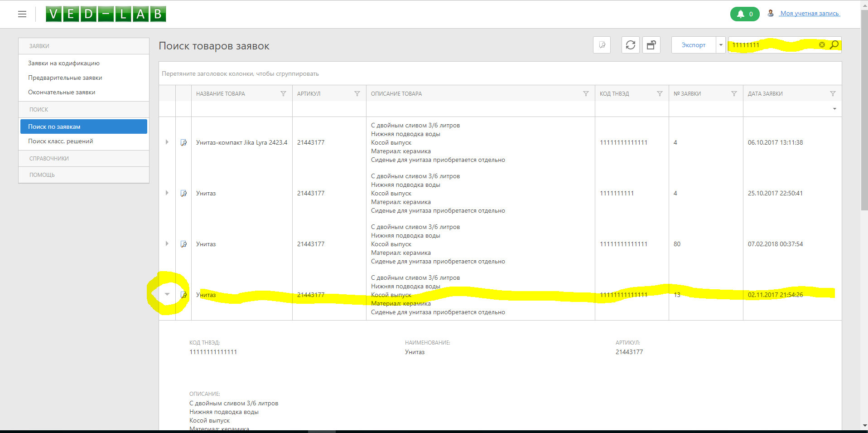The height and width of the screenshot is (433, 868).
Task: Click the edit document toolbar icon
Action: (602, 45)
